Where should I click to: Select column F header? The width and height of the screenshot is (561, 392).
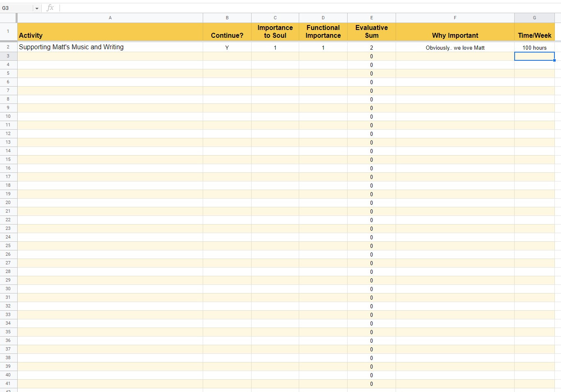click(x=455, y=18)
